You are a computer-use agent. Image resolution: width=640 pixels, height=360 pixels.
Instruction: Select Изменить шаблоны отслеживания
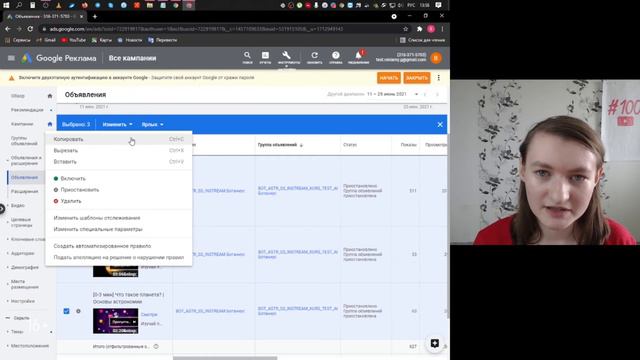[118, 218]
